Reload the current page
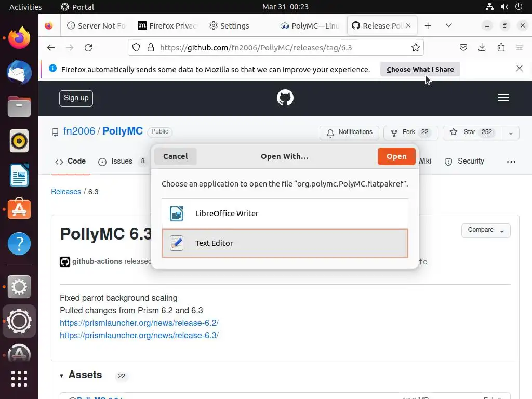This screenshot has height=399, width=532. click(88, 47)
